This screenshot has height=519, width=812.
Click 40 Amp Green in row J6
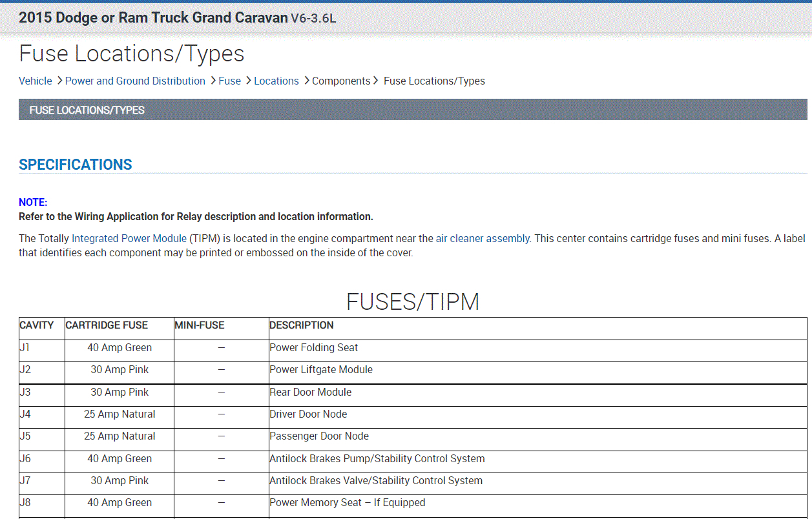[120, 459]
